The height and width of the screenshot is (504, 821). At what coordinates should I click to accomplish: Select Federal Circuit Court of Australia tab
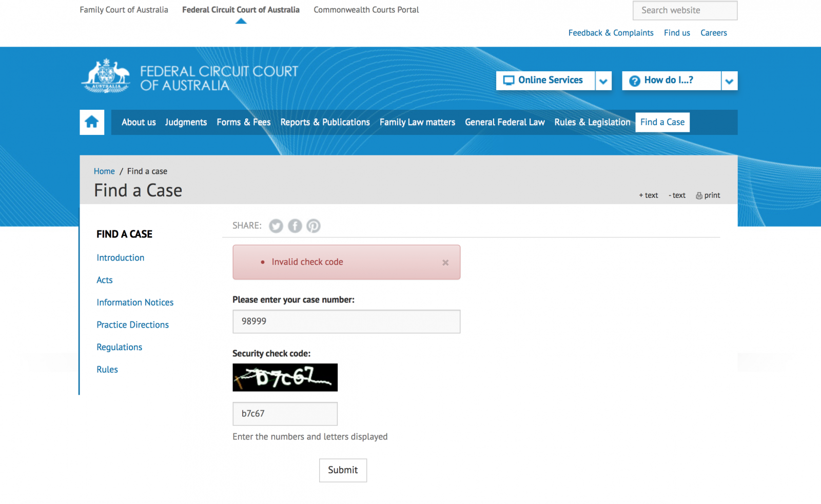tap(241, 10)
